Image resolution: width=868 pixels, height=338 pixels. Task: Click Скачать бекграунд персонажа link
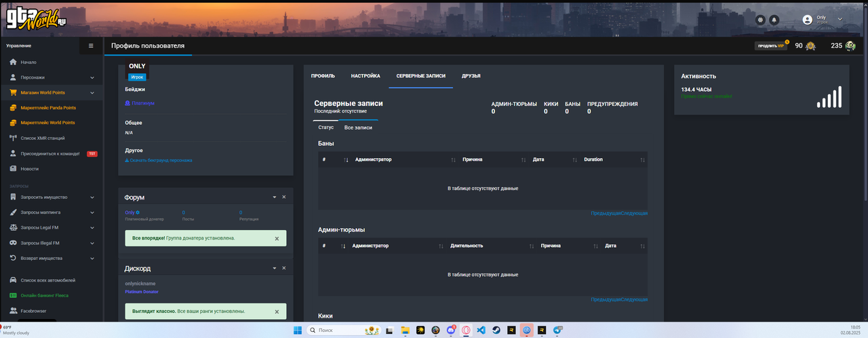point(159,160)
